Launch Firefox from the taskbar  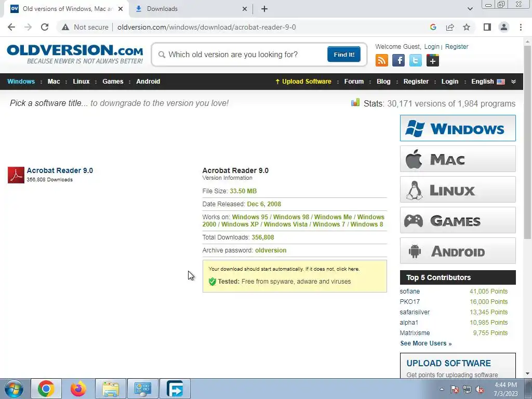78,389
